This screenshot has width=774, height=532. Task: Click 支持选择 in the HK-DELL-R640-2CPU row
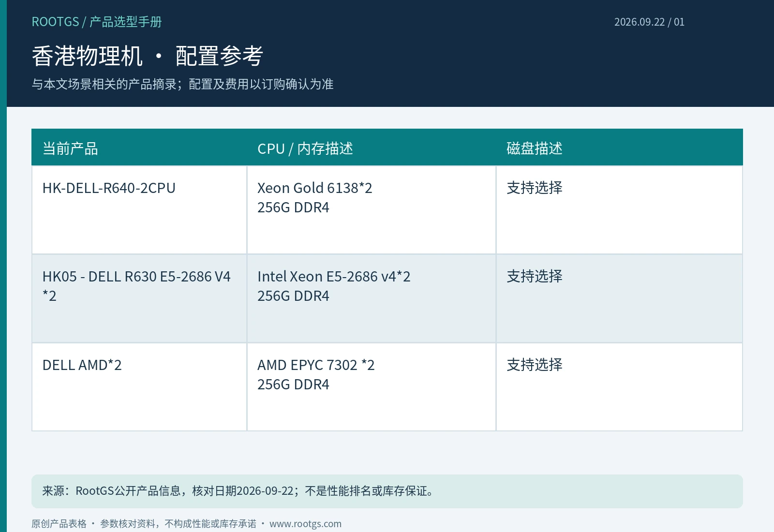(535, 188)
